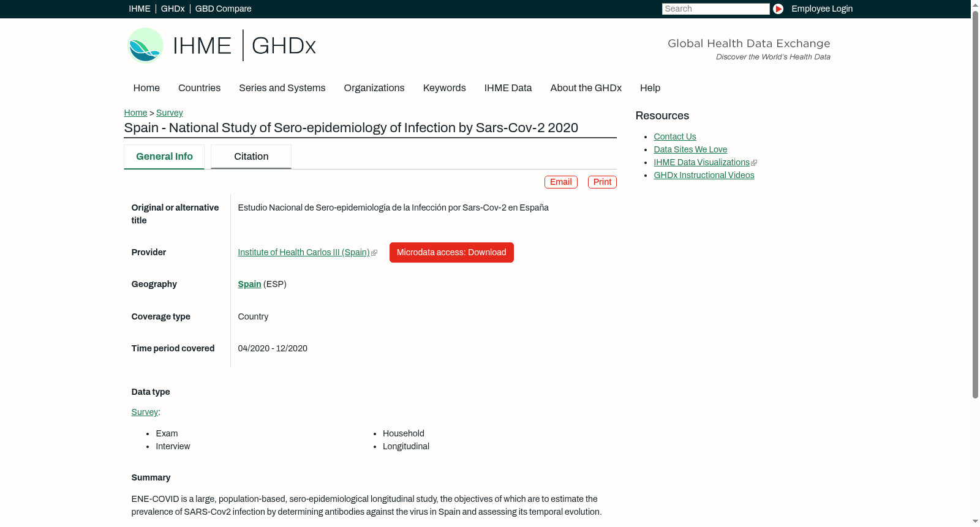Click the 'Summary' section heading
Image resolution: width=980 pixels, height=527 pixels.
pyautogui.click(x=151, y=477)
